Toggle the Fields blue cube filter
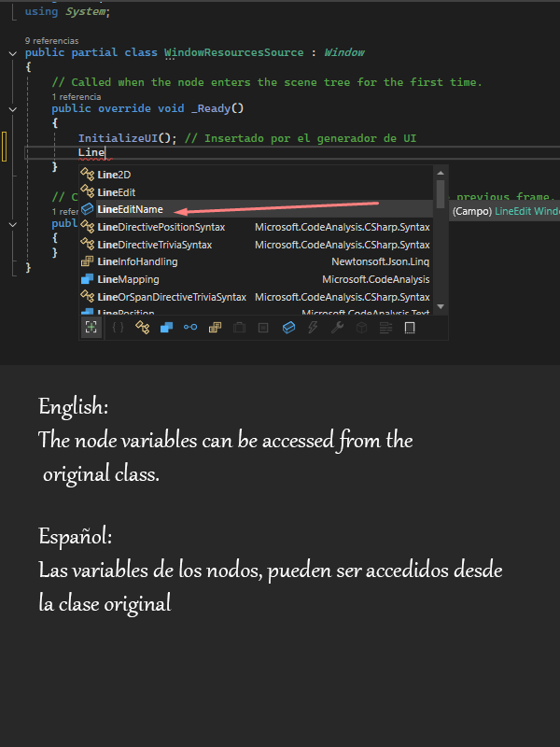Screen dimensions: 560x747 pyautogui.click(x=288, y=328)
